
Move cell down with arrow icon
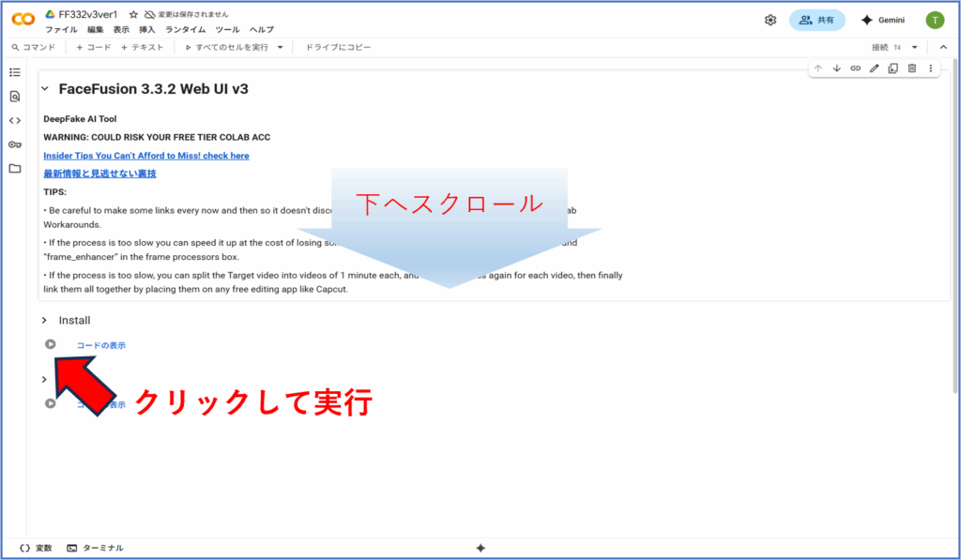(x=836, y=68)
